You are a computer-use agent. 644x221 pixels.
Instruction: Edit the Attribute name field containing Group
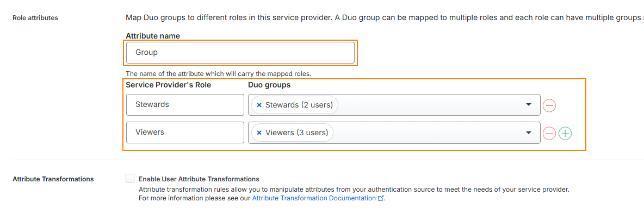click(240, 53)
